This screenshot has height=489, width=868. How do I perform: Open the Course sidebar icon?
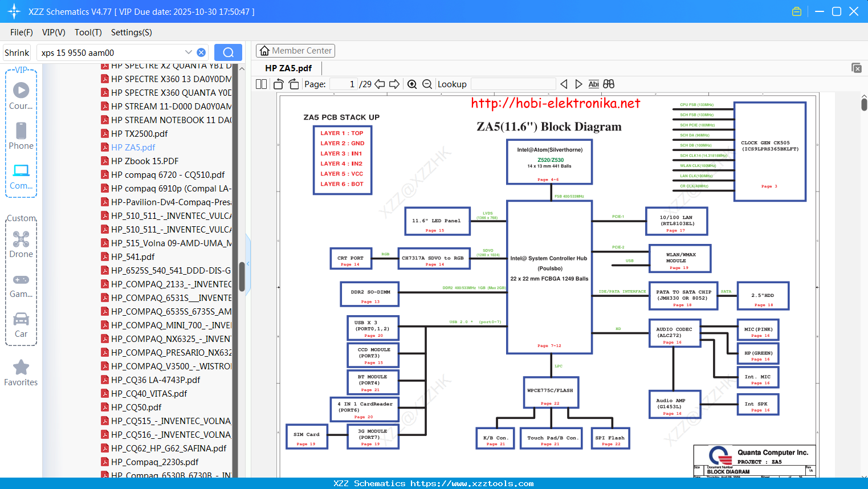tap(21, 96)
